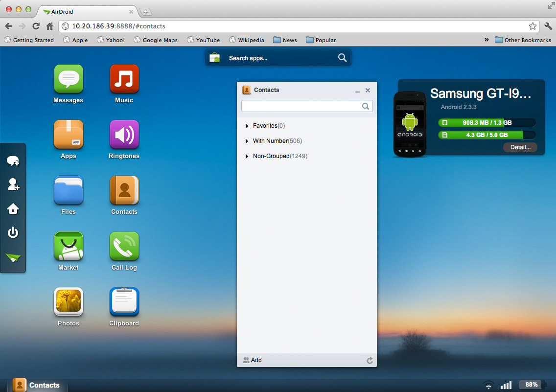This screenshot has width=556, height=392.
Task: Select the Ringtones icon
Action: (124, 135)
